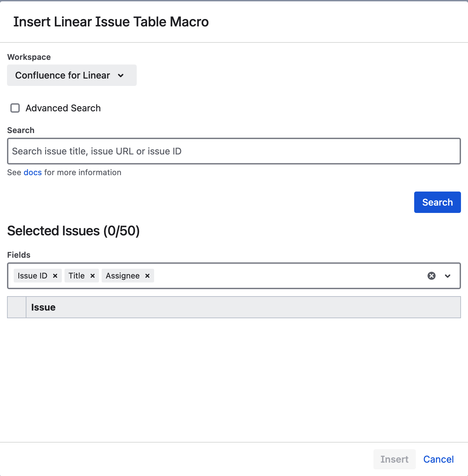Open the Workspace dropdown chevron arrow
Viewport: 468px width, 476px height.
121,76
